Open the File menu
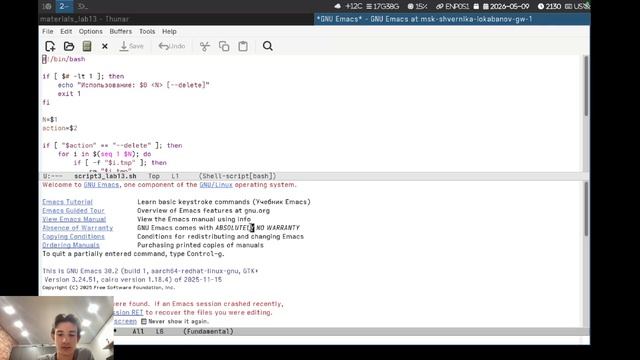 (48, 31)
